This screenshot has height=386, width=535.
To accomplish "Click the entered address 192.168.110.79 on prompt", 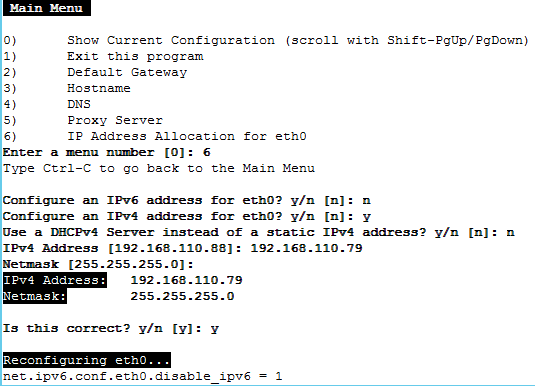I will pos(306,248).
